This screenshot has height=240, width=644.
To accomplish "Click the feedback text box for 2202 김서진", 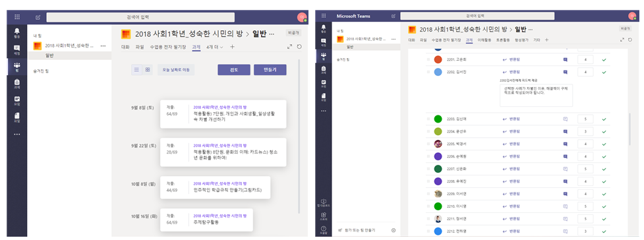I will (x=536, y=96).
